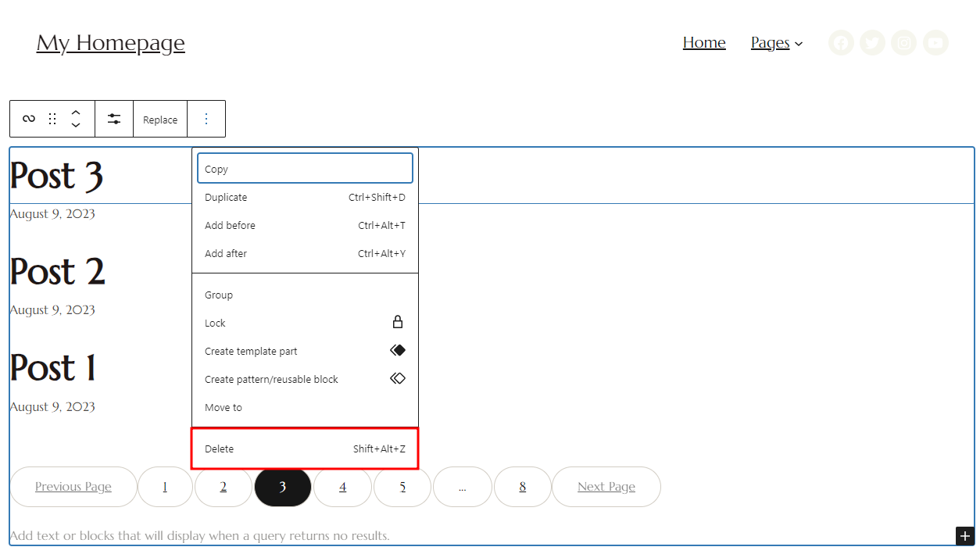Open the Instagram social icon
Viewport: 980px width, 554px height.
pos(904,42)
